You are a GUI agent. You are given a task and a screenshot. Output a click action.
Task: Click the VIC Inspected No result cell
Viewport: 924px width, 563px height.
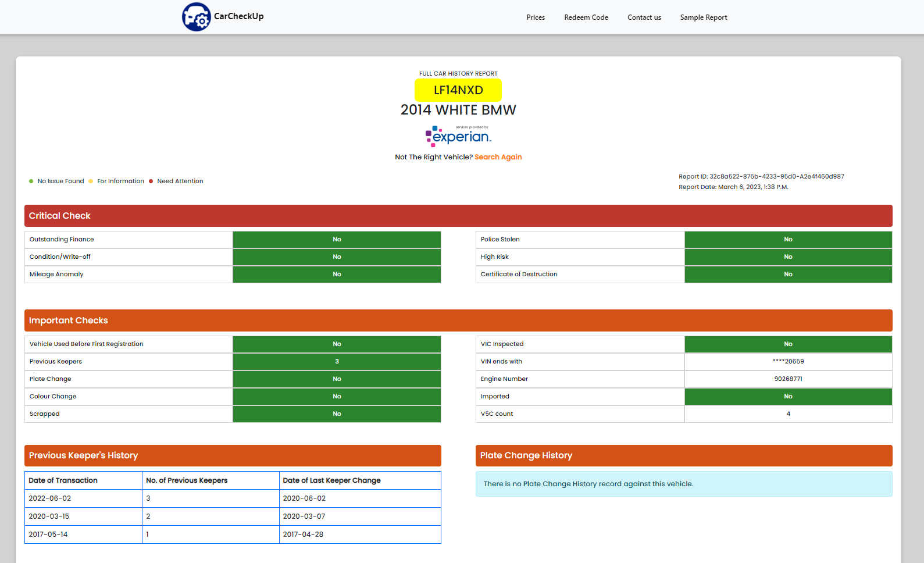788,344
